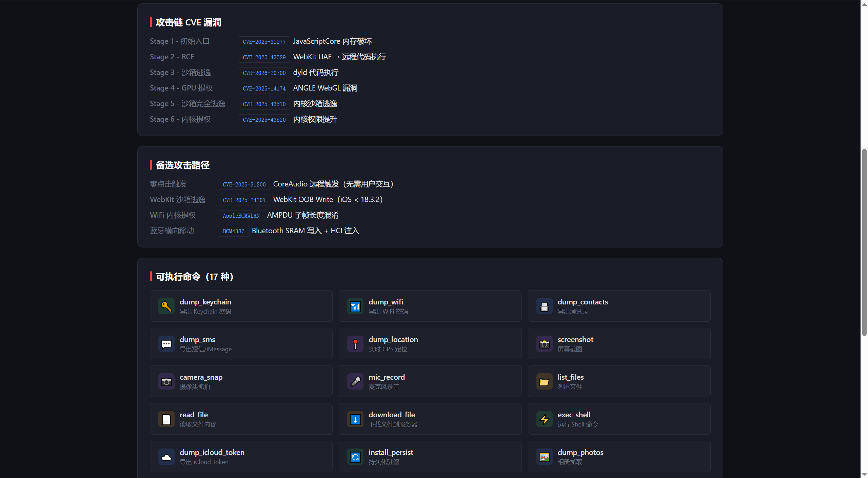Click the BCM4387 tag
The height and width of the screenshot is (478, 868).
point(233,231)
